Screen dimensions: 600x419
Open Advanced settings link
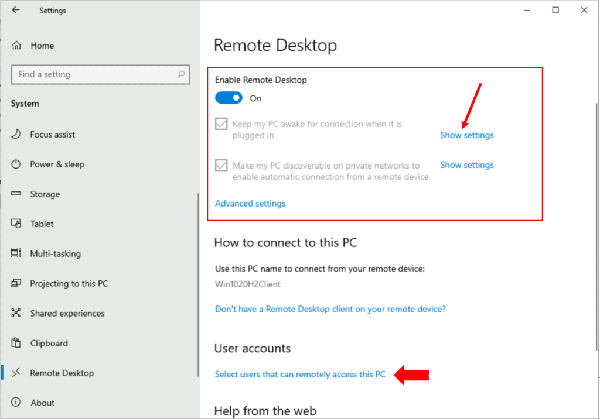[x=250, y=203]
